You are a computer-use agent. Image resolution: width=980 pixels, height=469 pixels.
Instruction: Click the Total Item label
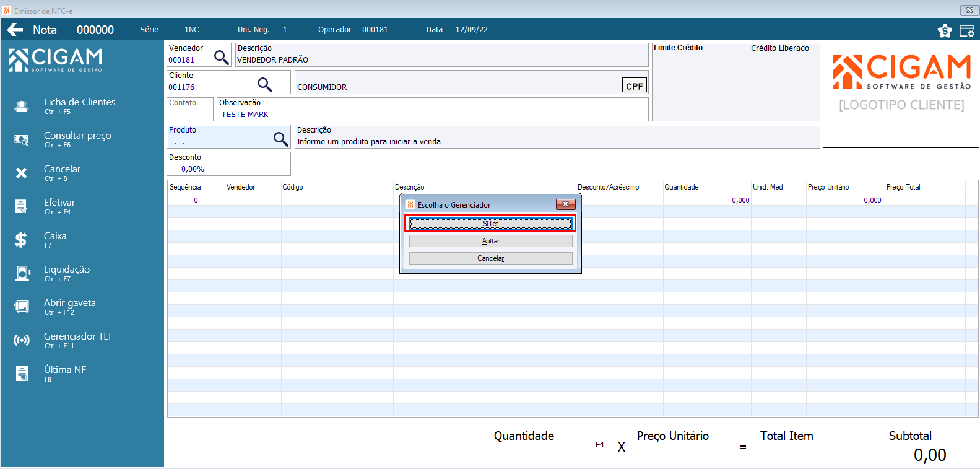[787, 436]
